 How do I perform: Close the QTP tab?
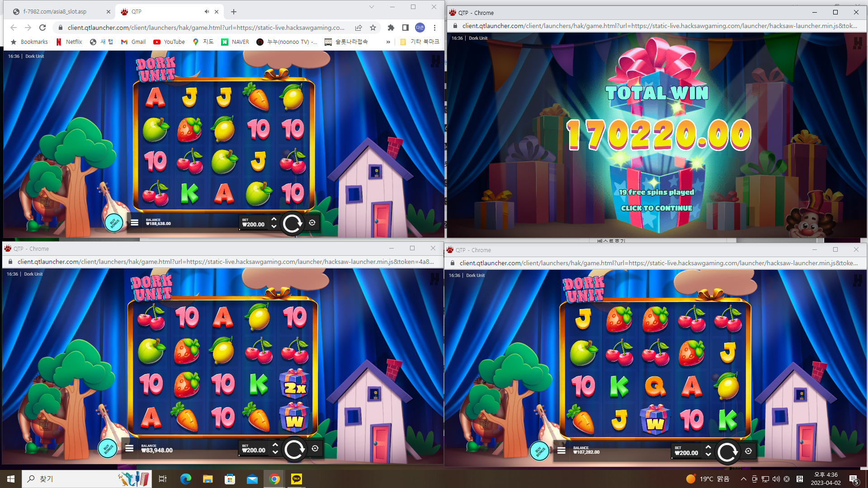click(217, 12)
